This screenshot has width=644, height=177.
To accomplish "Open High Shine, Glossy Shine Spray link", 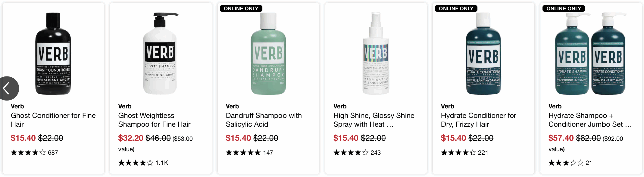I will pyautogui.click(x=374, y=120).
